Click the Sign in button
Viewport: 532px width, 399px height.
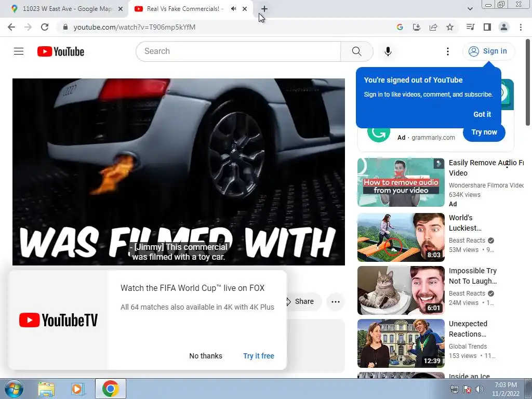[488, 51]
